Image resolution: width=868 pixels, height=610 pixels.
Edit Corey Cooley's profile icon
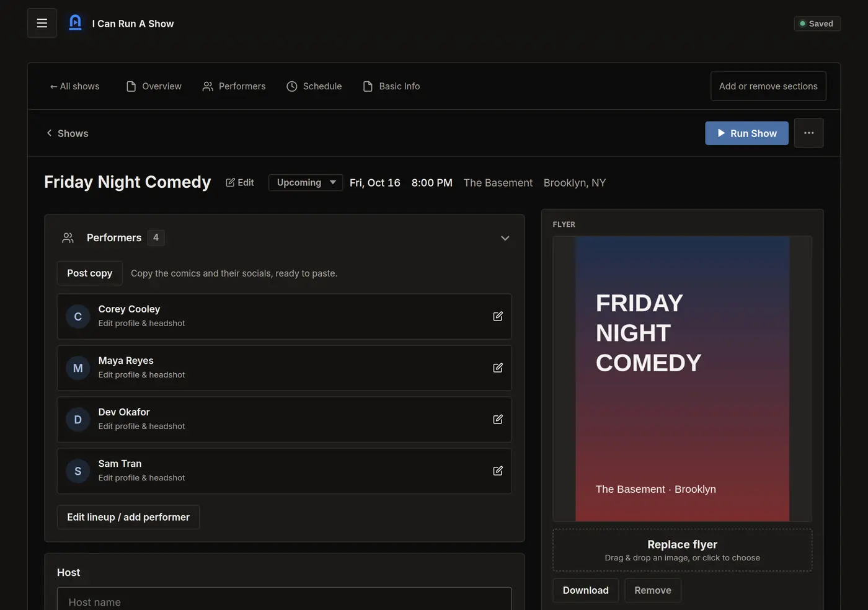pos(498,316)
